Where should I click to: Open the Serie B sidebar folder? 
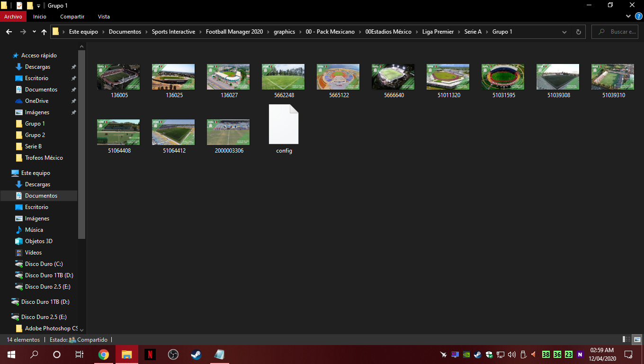33,146
